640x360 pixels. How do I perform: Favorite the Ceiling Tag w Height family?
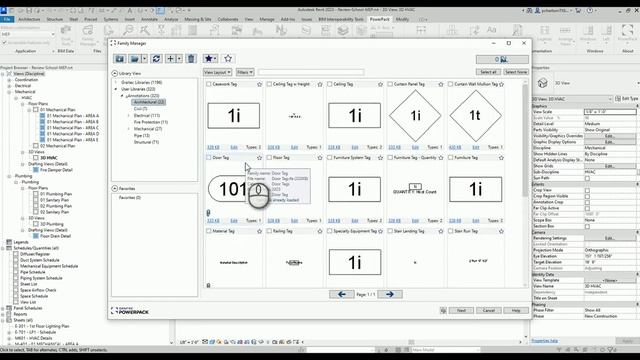click(x=320, y=84)
